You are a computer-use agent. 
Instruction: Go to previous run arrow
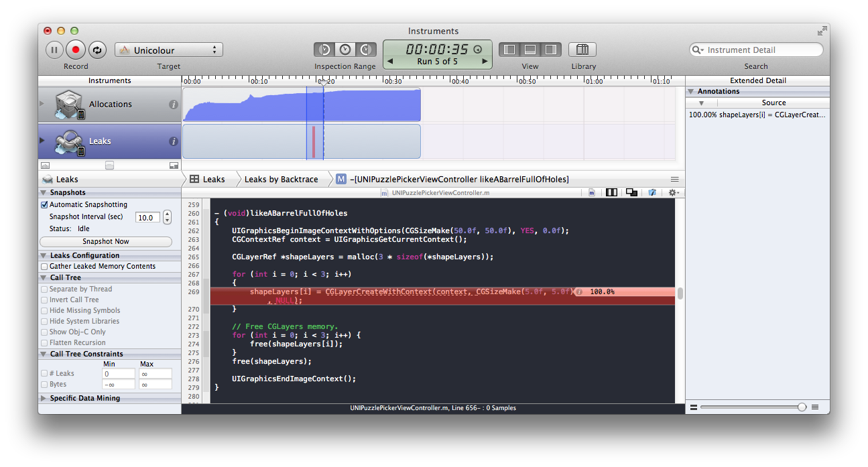point(390,62)
